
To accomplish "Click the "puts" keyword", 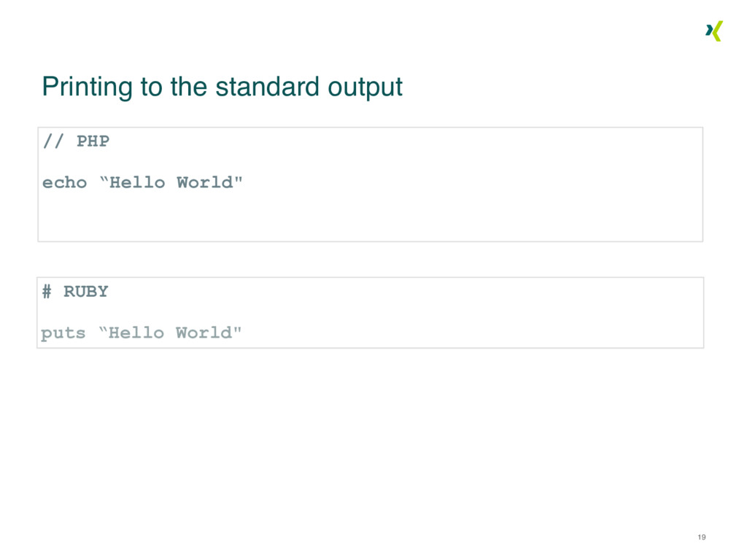I will click(x=63, y=333).
